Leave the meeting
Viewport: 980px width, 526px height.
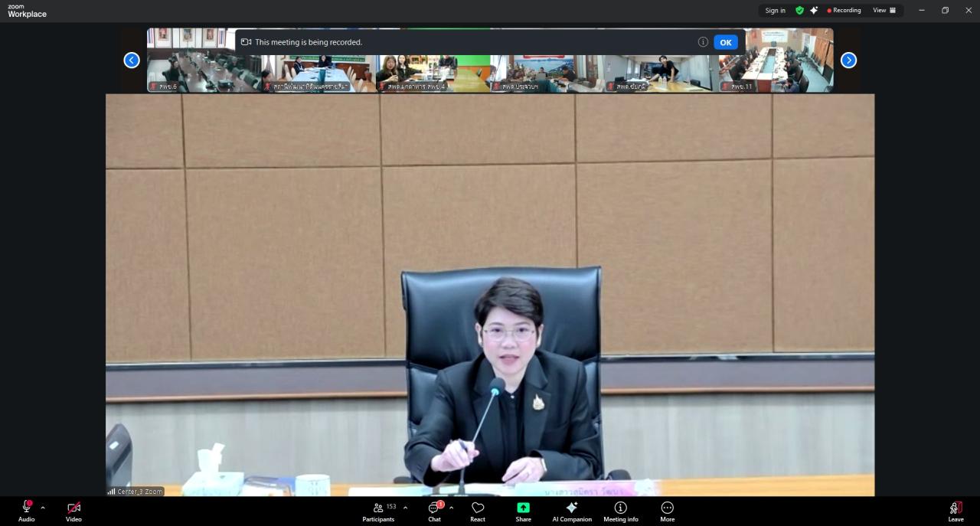(955, 511)
